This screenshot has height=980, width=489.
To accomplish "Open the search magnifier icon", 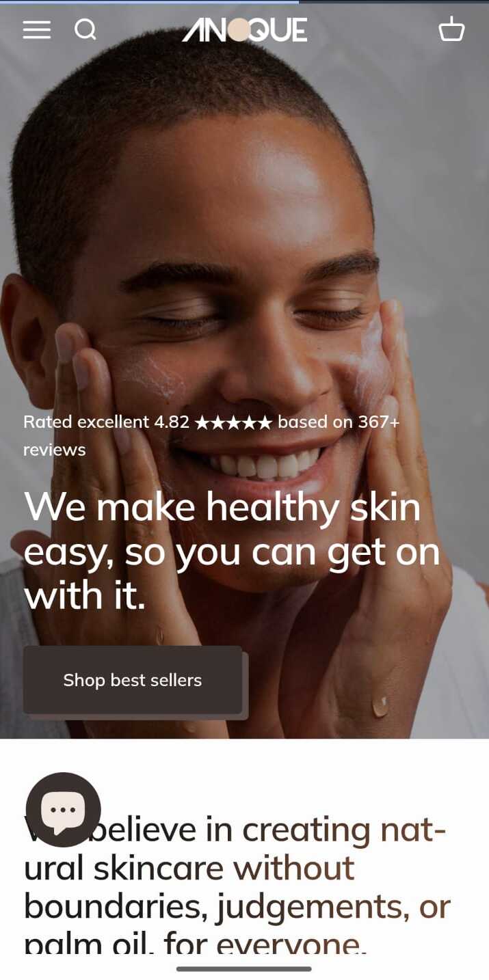I will [x=85, y=29].
